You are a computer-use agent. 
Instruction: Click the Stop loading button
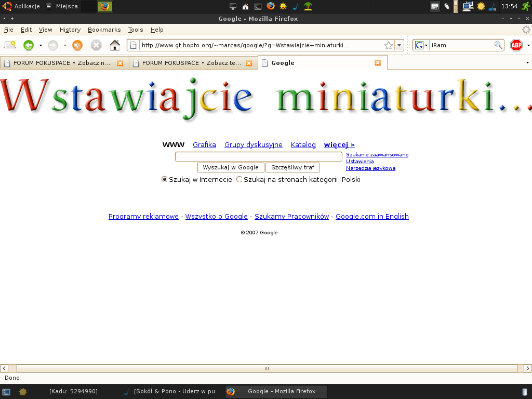tap(96, 45)
